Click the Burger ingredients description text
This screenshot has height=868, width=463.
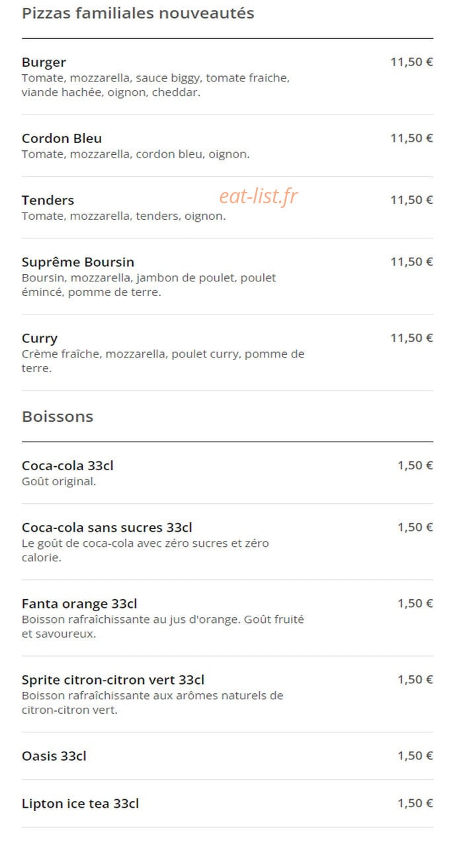[155, 85]
